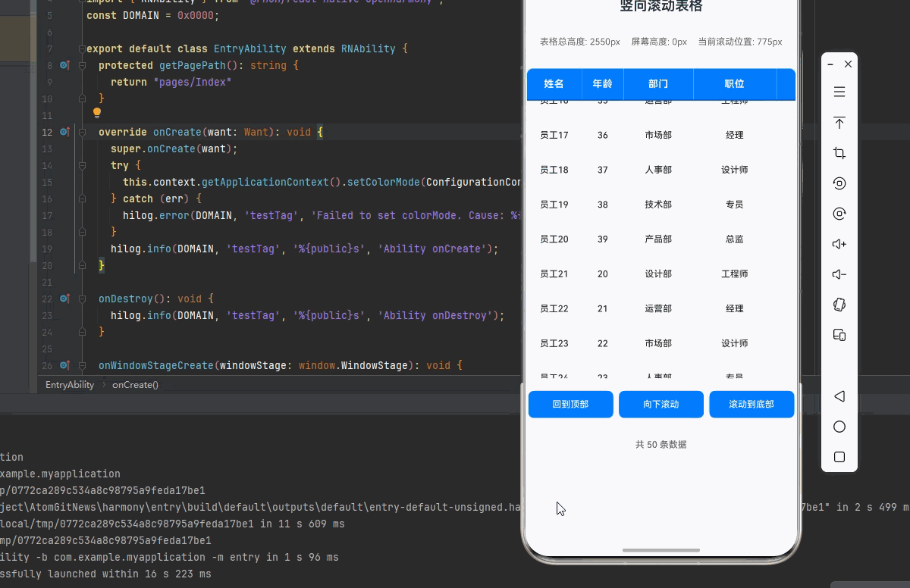Collapse the try block fold at line 14
Viewport: 910px width, 588px height.
[x=83, y=166]
